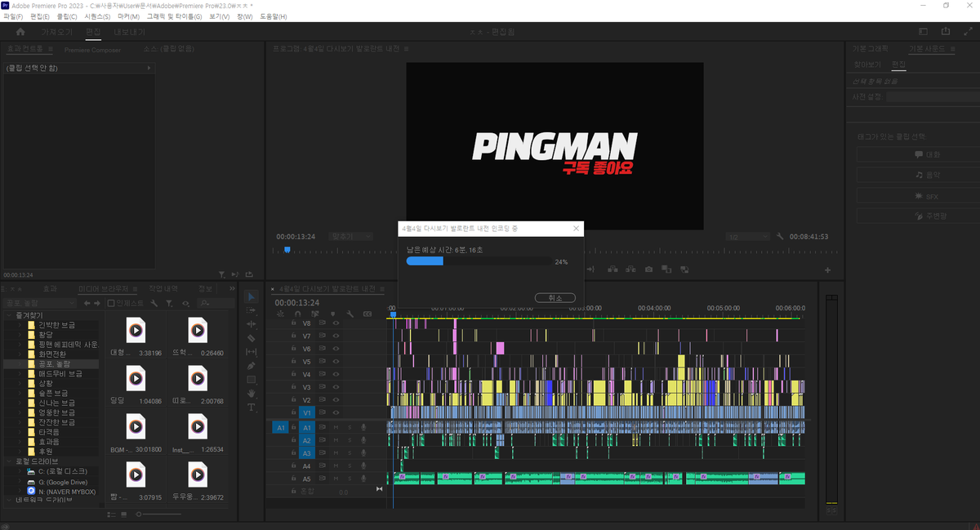This screenshot has width=980, height=530.
Task: Toggle V8 track output eye
Action: [336, 323]
